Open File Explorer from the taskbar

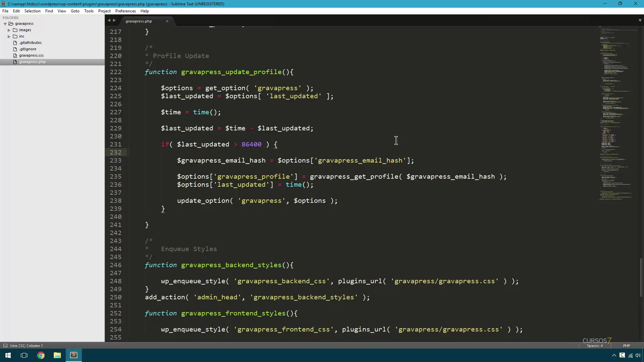pos(57,355)
